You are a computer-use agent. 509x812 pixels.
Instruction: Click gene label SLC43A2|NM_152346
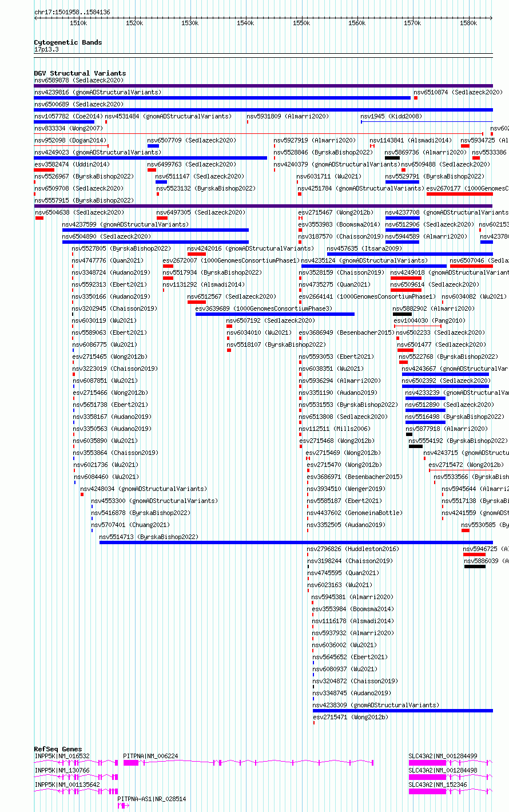click(x=438, y=785)
